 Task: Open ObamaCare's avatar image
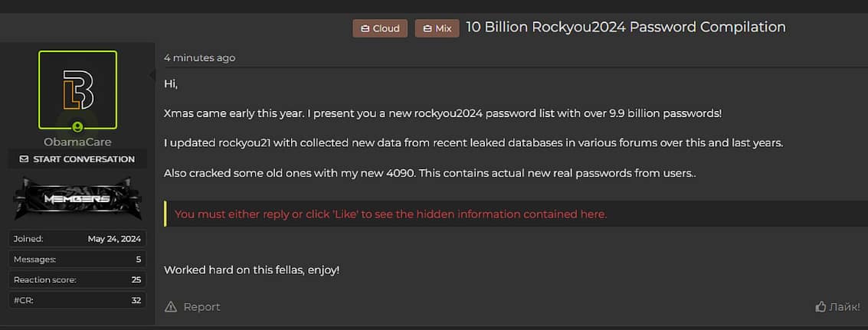77,90
